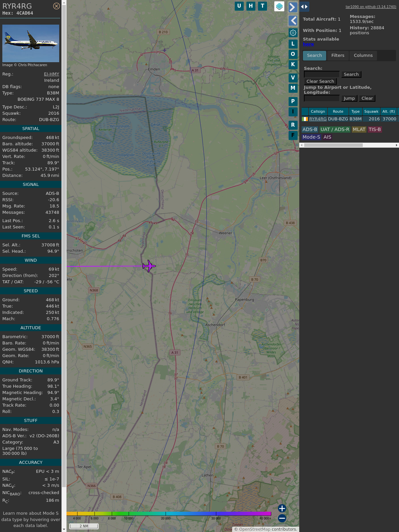Click the Search button
The height and width of the screenshot is (532, 399).
[351, 74]
